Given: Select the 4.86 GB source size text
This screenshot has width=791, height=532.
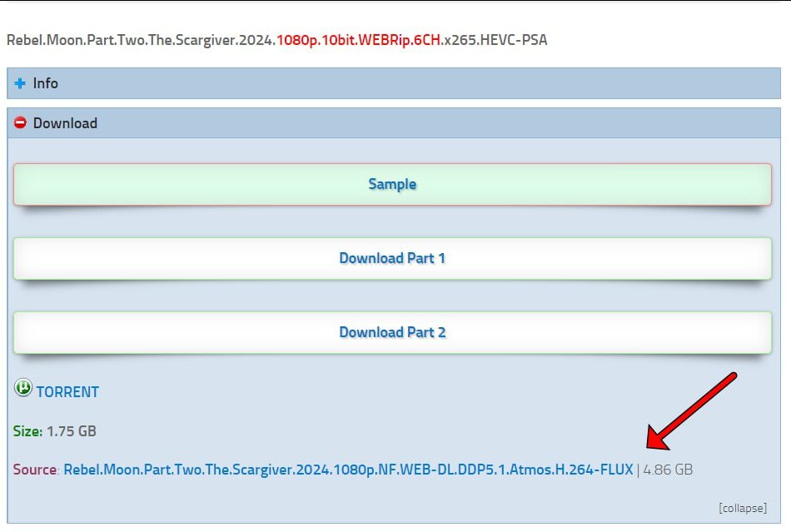Looking at the screenshot, I should [668, 470].
